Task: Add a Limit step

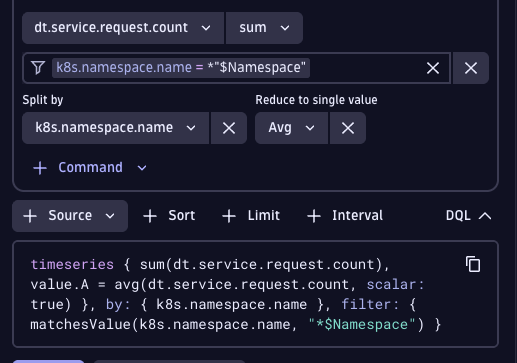Action: pos(251,216)
